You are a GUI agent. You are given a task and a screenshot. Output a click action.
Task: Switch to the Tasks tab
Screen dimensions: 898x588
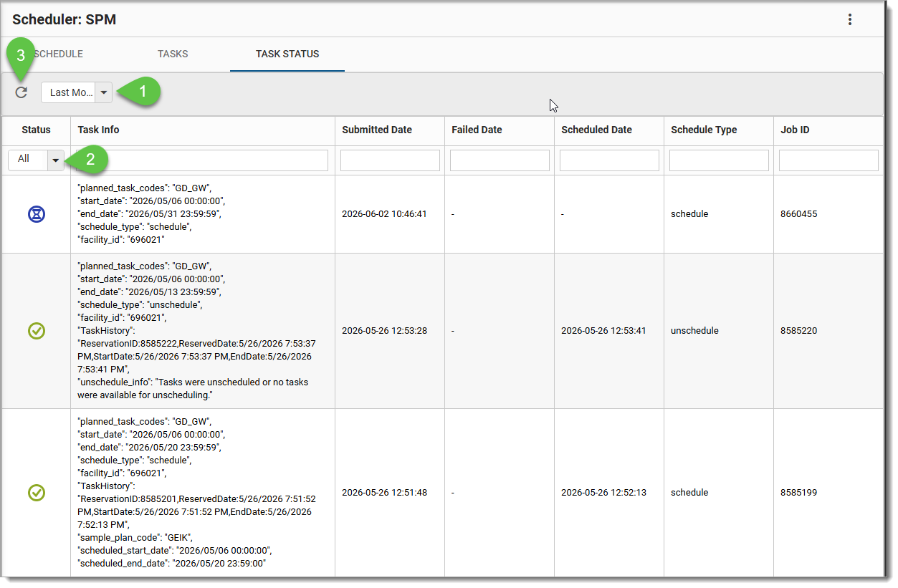pyautogui.click(x=173, y=54)
